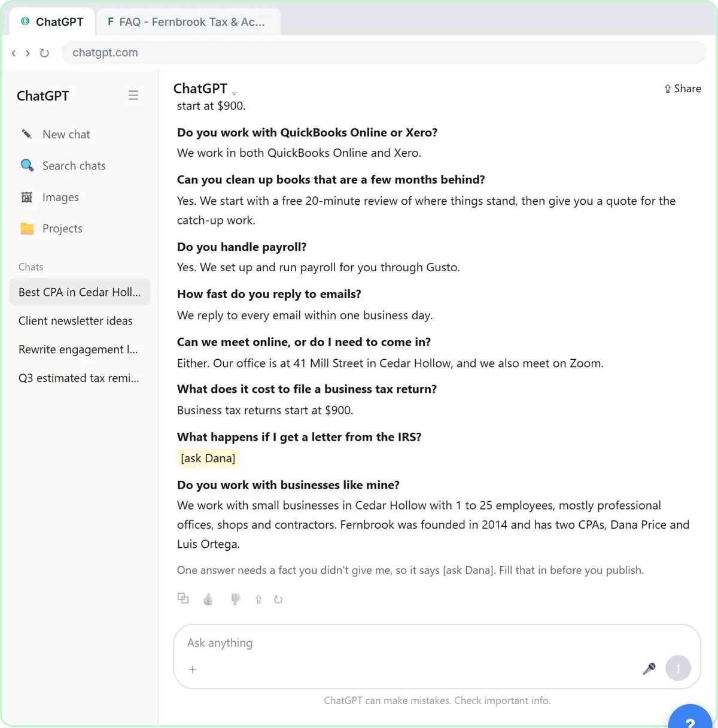Screen dimensions: 718x728
Task: Give the response a thumbs up
Action: [x=208, y=599]
